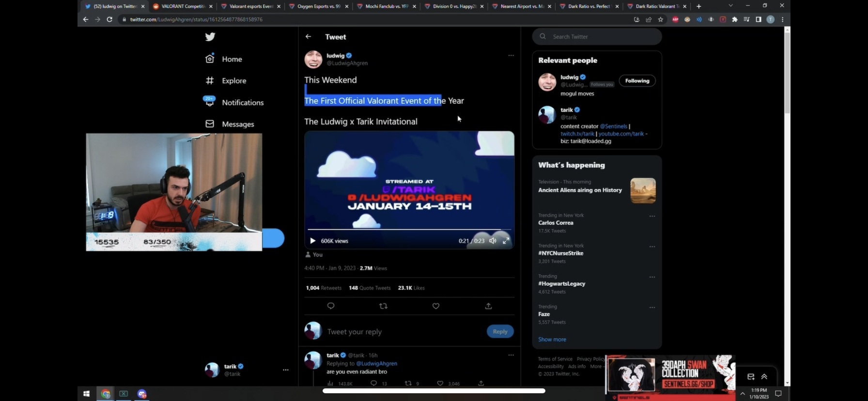View the 148 Quote Tweets
Screen dimensions: 868x401
click(x=370, y=288)
